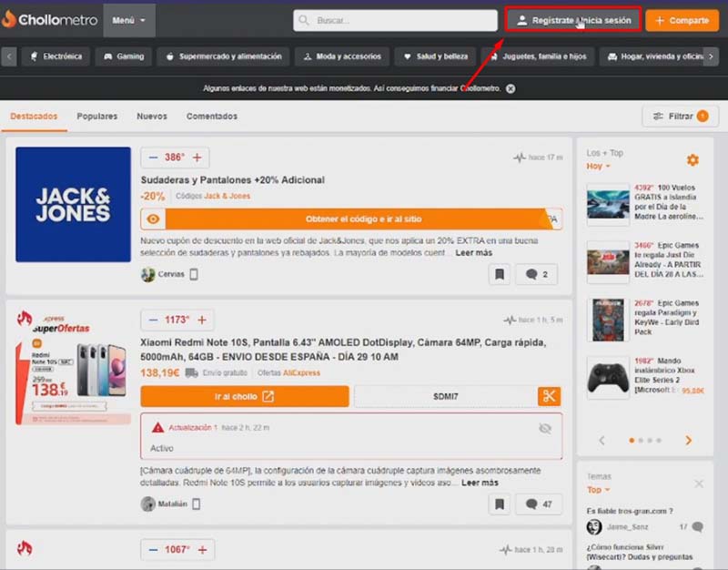Image resolution: width=728 pixels, height=570 pixels.
Task: Open Epic Games Paradigm y KeyWe deal
Action: (x=667, y=317)
